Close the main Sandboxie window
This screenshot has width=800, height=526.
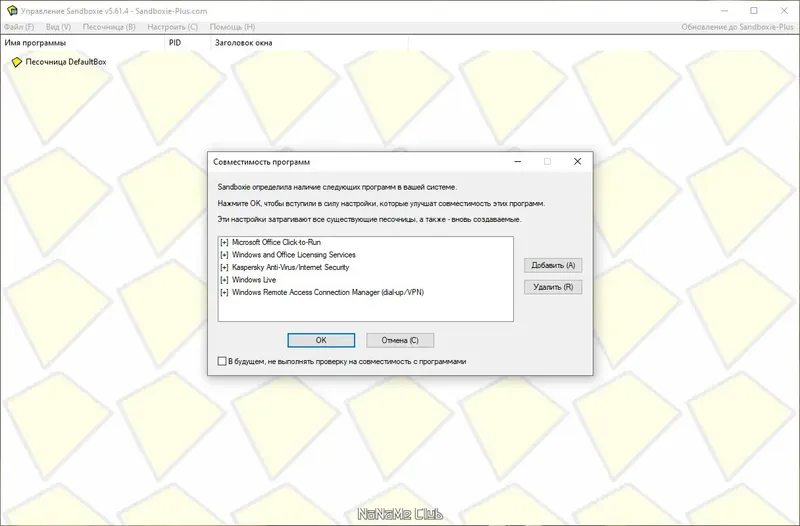point(784,10)
